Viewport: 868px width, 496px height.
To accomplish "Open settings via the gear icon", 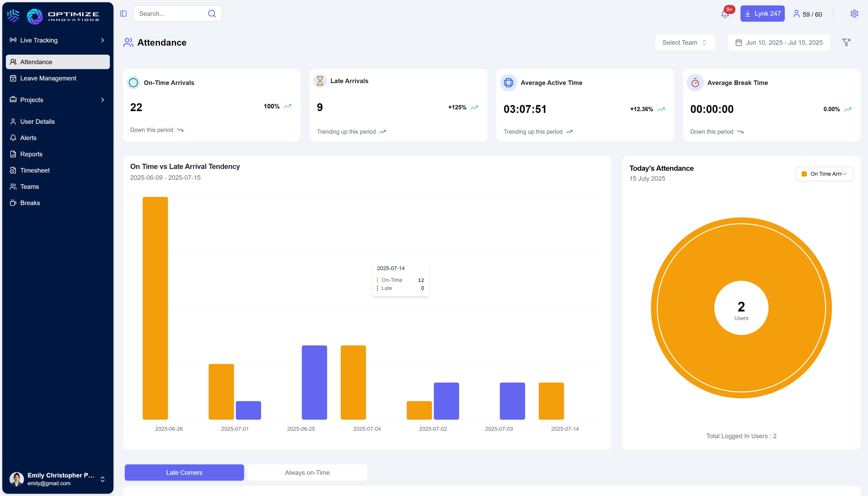I will (854, 14).
